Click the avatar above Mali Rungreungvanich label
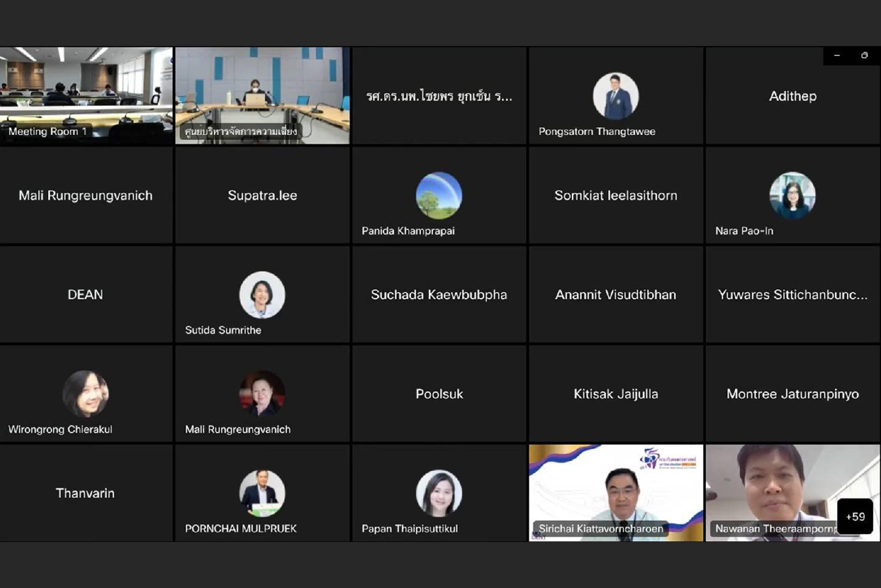 [262, 394]
